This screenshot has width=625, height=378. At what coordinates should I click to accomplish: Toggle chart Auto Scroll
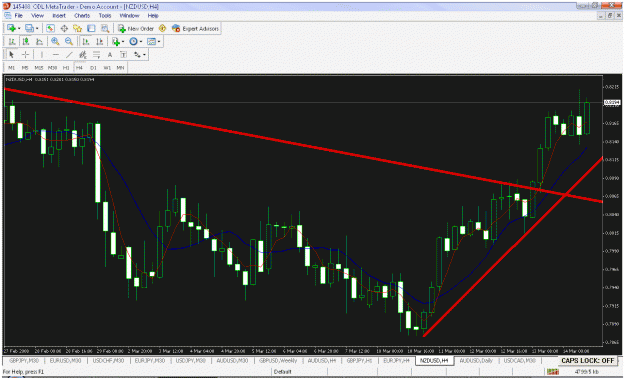pos(86,41)
